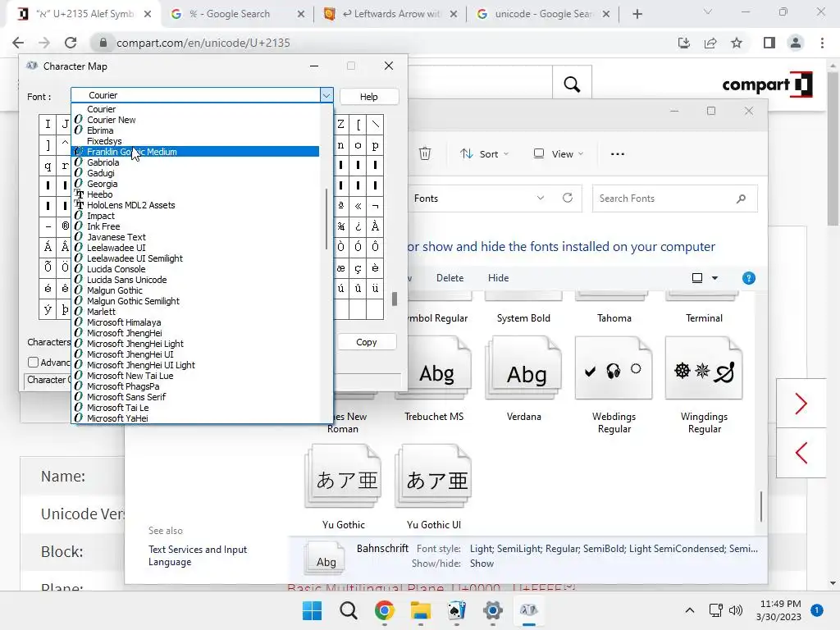The height and width of the screenshot is (630, 840).
Task: Open the Chrome tab search chevron
Action: pyautogui.click(x=708, y=11)
